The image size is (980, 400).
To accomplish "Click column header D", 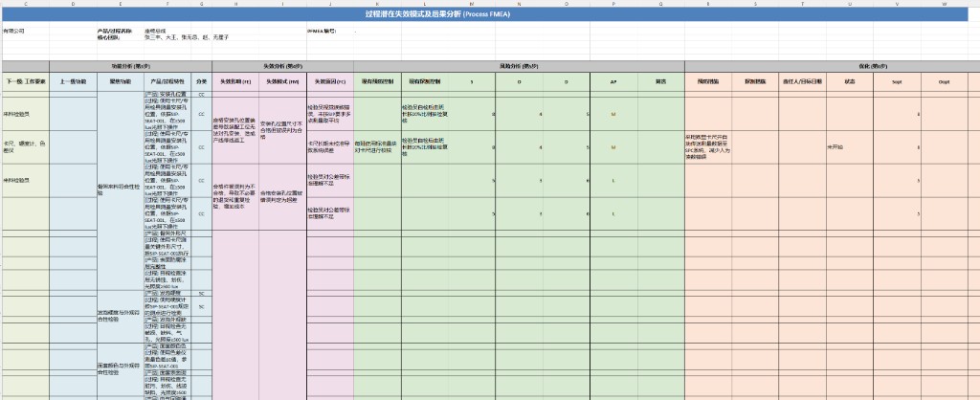I will (x=73, y=4).
